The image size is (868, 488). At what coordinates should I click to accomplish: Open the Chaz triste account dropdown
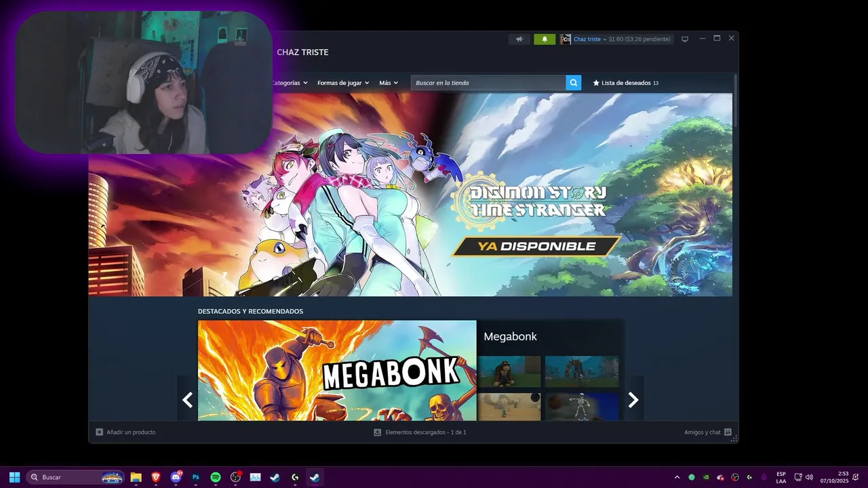pos(590,39)
